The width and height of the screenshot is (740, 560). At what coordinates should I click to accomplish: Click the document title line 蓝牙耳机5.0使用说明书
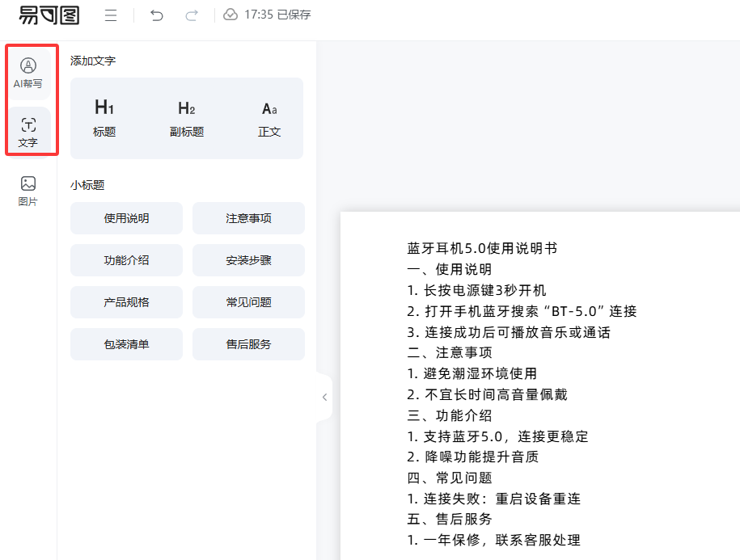[482, 248]
